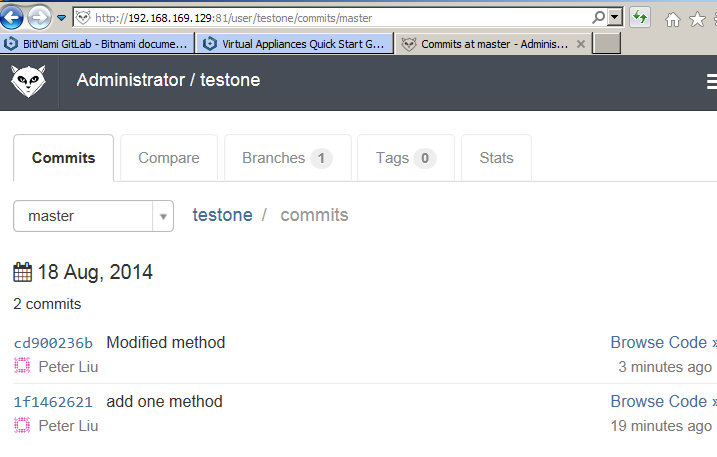Open the Branches tab
This screenshot has height=457, width=717.
288,158
